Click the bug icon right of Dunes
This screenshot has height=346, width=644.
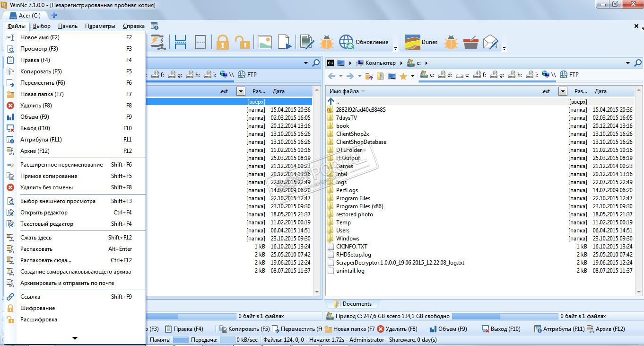(x=451, y=42)
